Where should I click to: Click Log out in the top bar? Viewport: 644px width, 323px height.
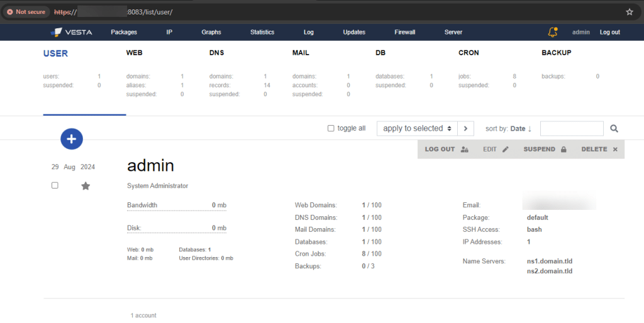click(x=610, y=32)
